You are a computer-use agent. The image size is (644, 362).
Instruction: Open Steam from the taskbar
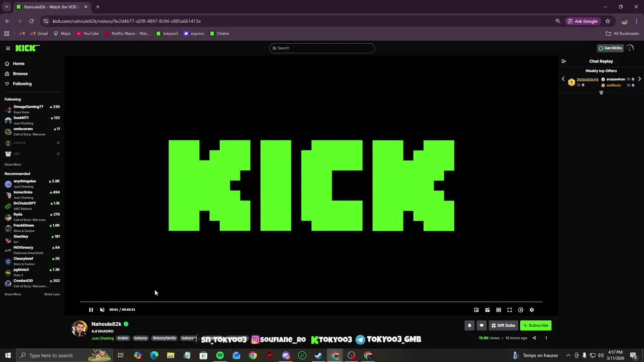(x=318, y=355)
